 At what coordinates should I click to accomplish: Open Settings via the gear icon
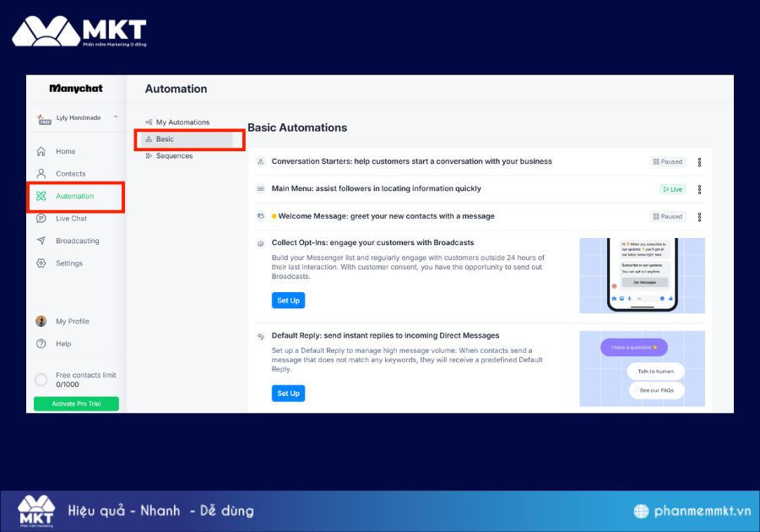click(41, 263)
